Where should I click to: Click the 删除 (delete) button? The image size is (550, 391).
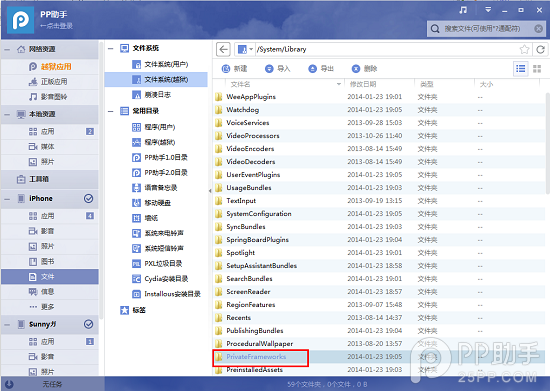pyautogui.click(x=364, y=69)
